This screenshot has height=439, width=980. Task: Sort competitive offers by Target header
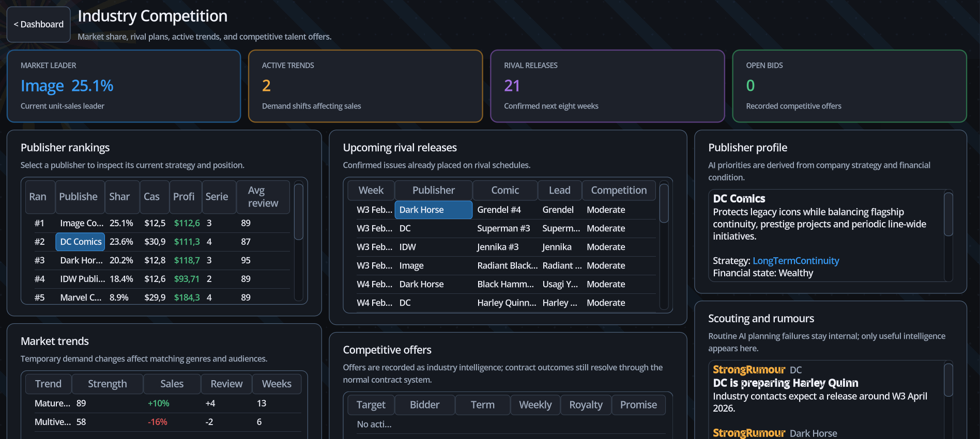point(371,405)
